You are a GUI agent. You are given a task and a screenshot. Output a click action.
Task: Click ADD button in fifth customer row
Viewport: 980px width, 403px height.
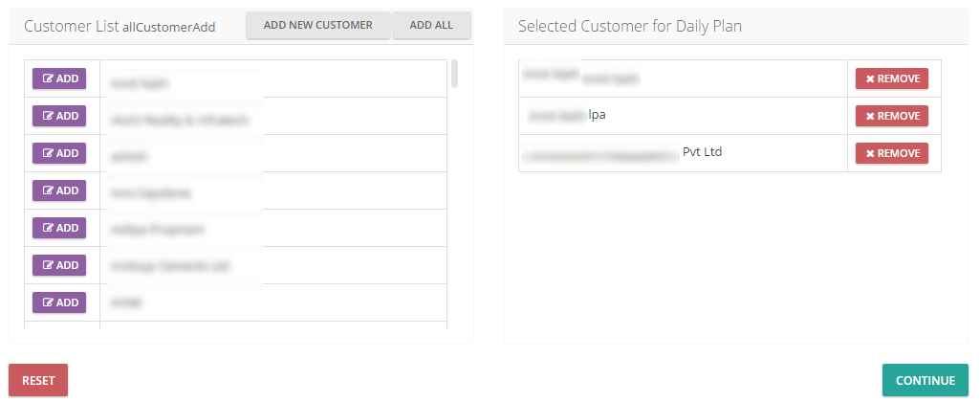pyautogui.click(x=59, y=228)
